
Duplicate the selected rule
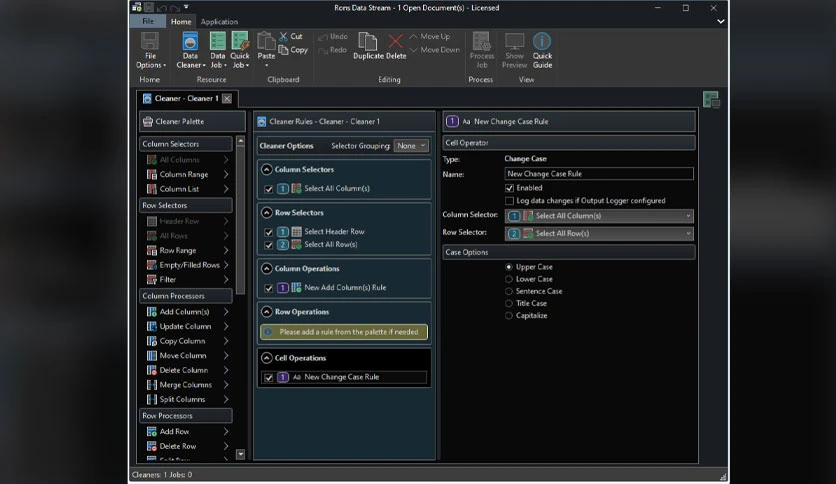click(368, 46)
